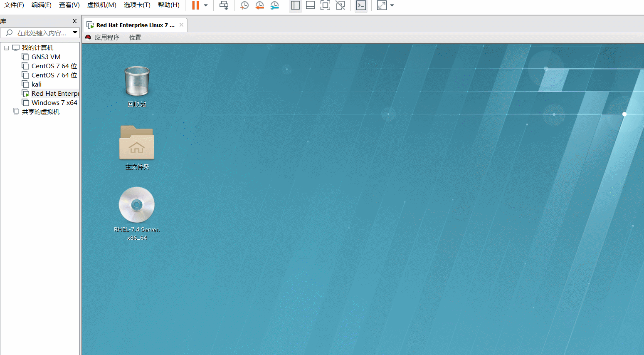Click the Unity mode toolbar icon
This screenshot has width=644, height=355.
point(340,5)
